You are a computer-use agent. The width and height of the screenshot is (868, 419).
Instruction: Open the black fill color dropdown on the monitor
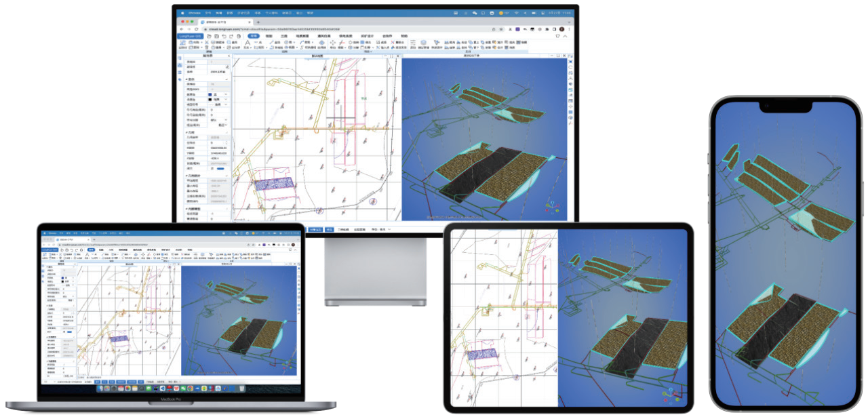[226, 100]
